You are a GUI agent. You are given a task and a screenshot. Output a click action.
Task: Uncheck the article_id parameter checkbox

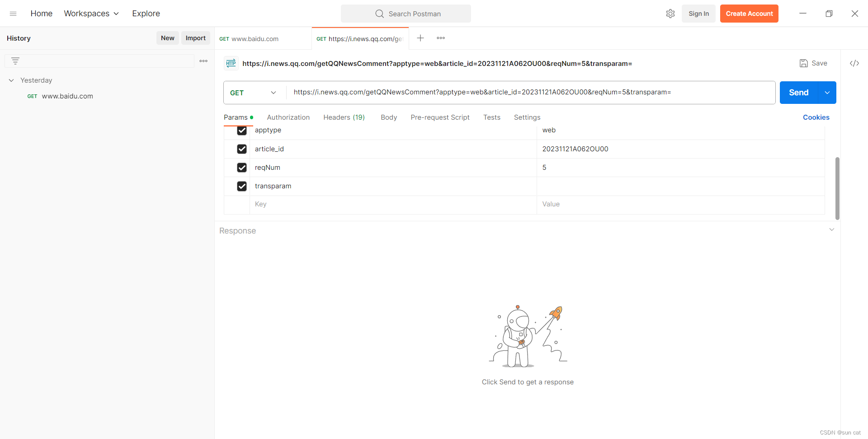(x=242, y=149)
